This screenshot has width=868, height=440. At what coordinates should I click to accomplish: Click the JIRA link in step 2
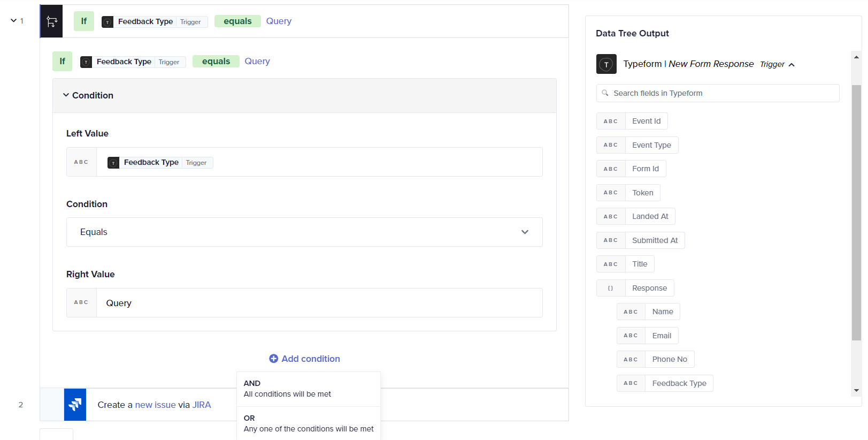202,405
